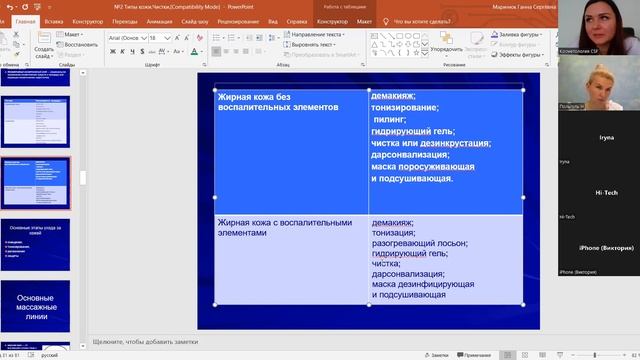Image resolution: width=640 pixels, height=360 pixels.
Task: Open table tools Макет tab
Action: 364,22
